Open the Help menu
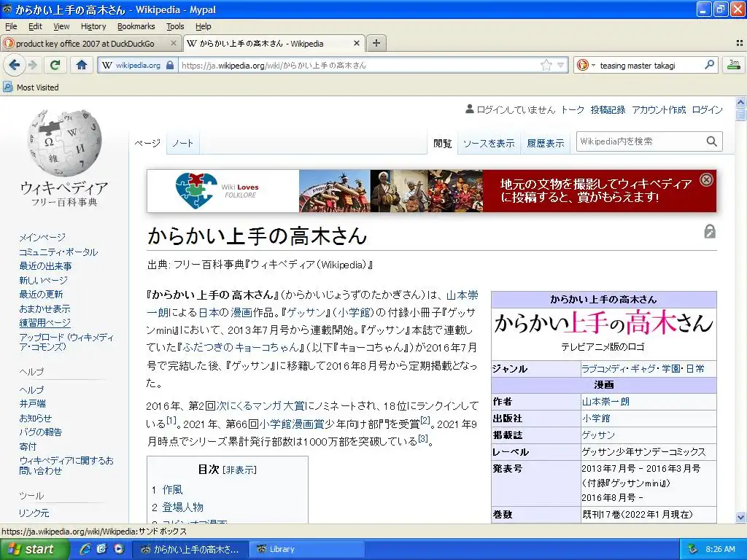The height and width of the screenshot is (560, 747). [x=203, y=26]
